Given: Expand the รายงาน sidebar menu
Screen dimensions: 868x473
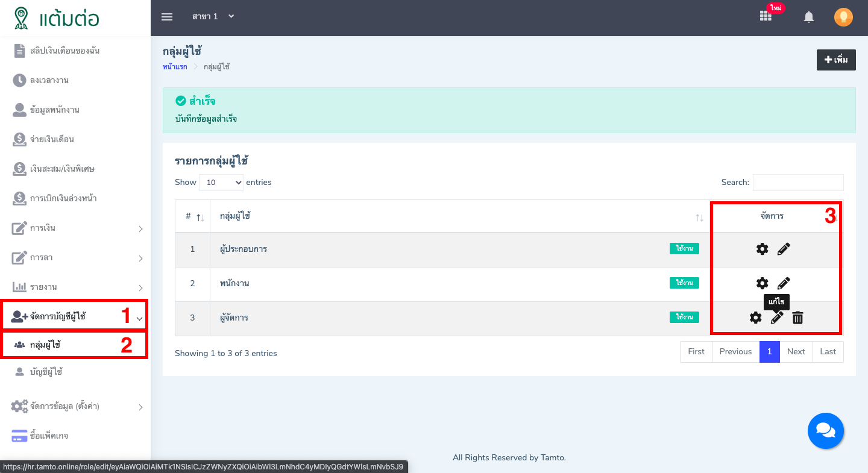Looking at the screenshot, I should pyautogui.click(x=78, y=287).
